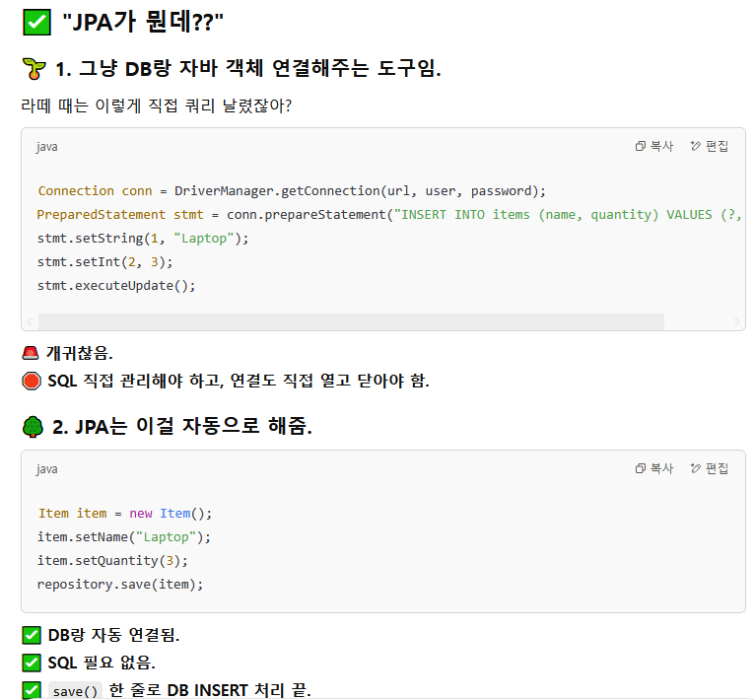
Task: Copy the first java code block (복사)
Action: tap(654, 146)
